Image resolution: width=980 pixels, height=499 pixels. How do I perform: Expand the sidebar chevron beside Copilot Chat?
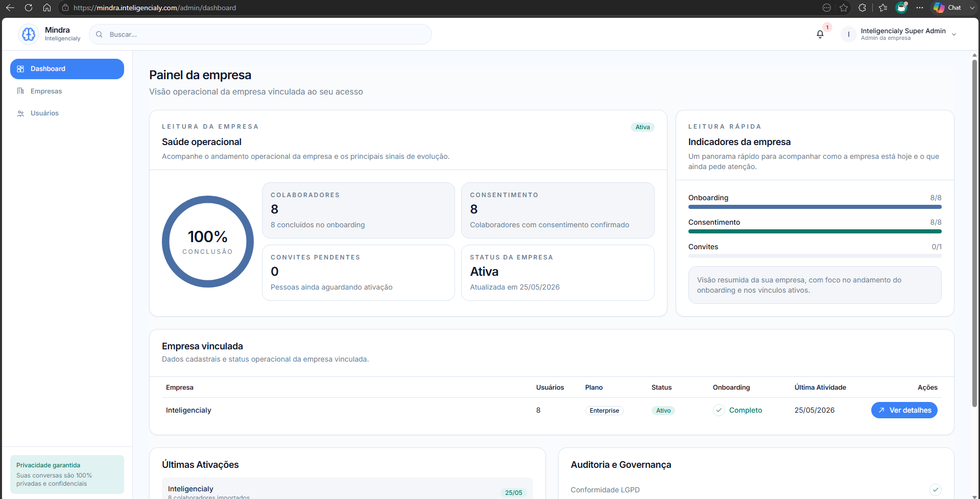972,8
